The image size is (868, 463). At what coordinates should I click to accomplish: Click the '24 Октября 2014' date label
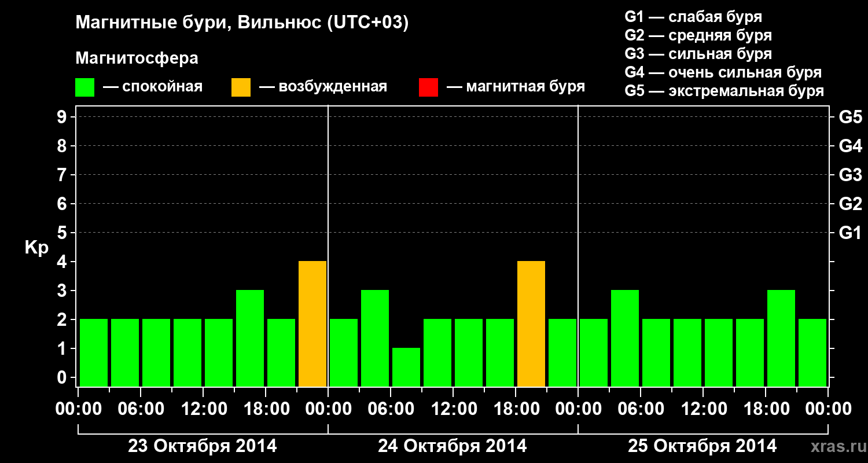453,446
